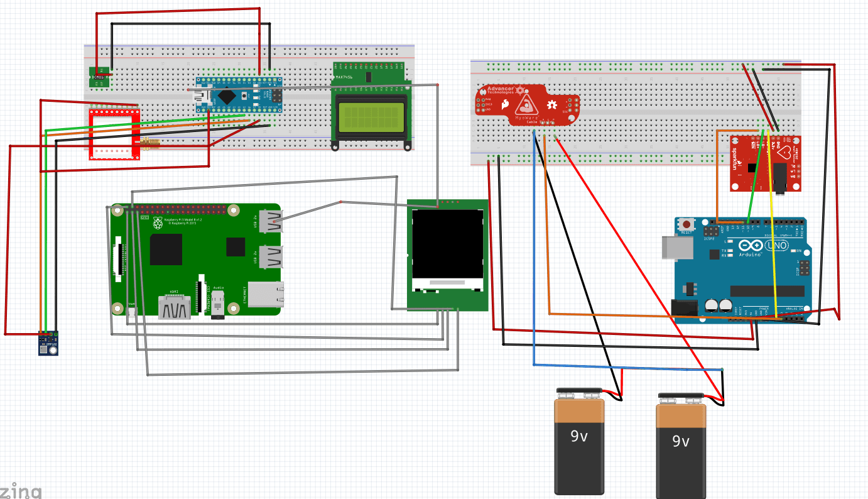Screen dimensions: 868x499
Task: Select the Raspberry Pi 3 board
Action: click(x=197, y=260)
